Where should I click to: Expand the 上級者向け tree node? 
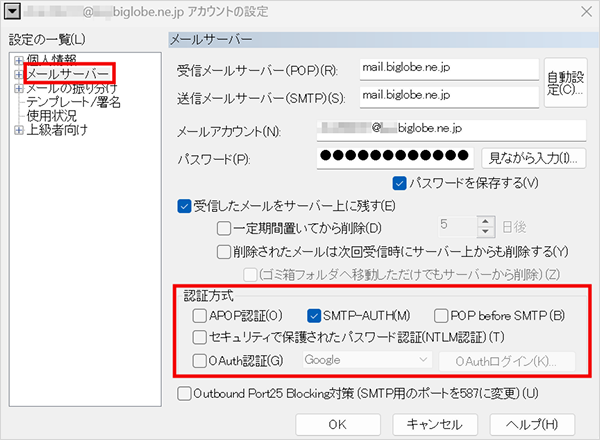[18, 130]
